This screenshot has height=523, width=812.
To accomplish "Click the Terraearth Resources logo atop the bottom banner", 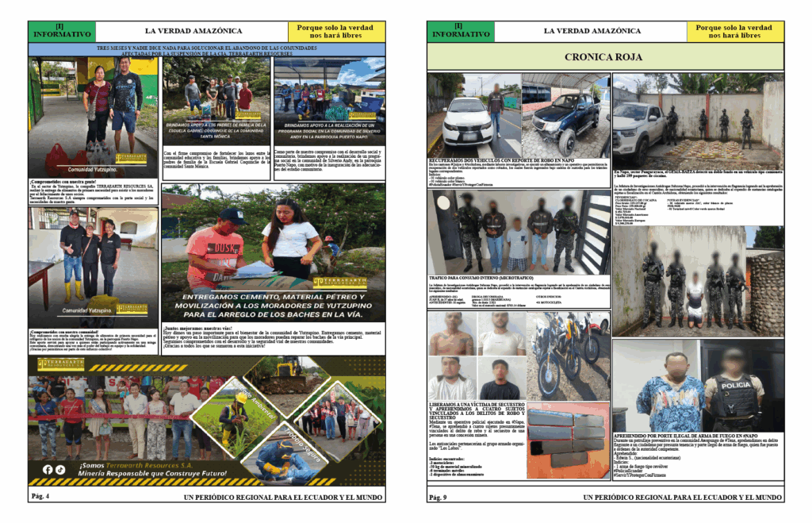I will pos(61,363).
